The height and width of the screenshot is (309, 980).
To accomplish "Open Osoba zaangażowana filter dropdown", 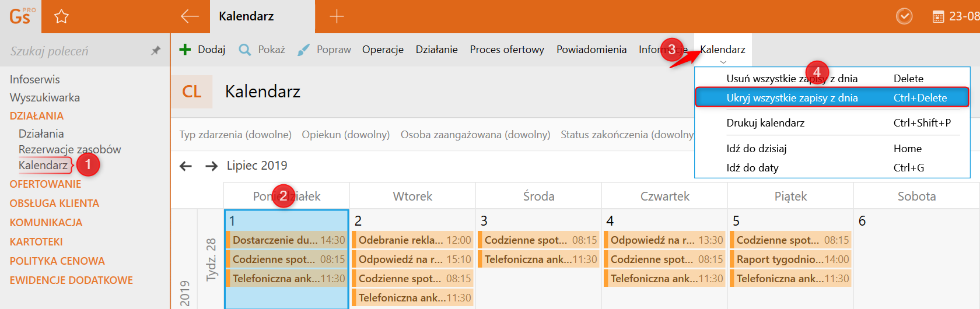I will click(475, 135).
